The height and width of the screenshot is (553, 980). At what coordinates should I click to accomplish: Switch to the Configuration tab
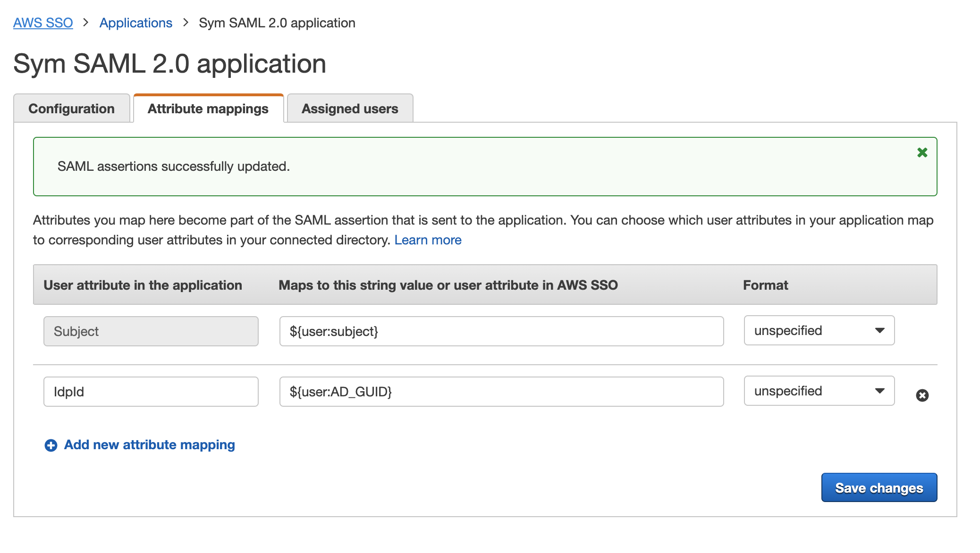coord(72,109)
